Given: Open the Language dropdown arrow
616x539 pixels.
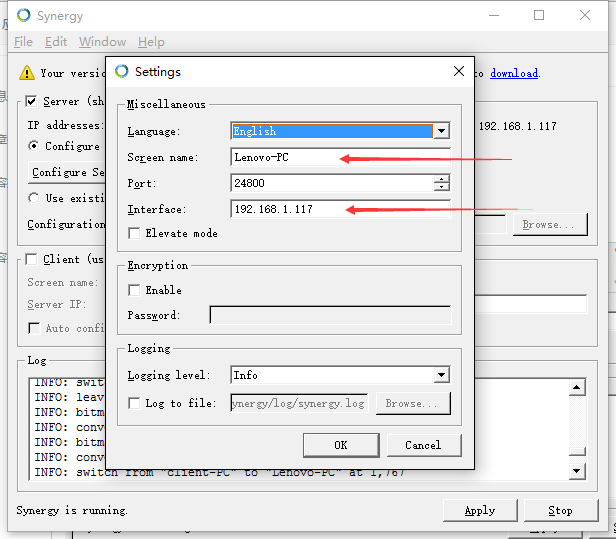Looking at the screenshot, I should coord(442,131).
